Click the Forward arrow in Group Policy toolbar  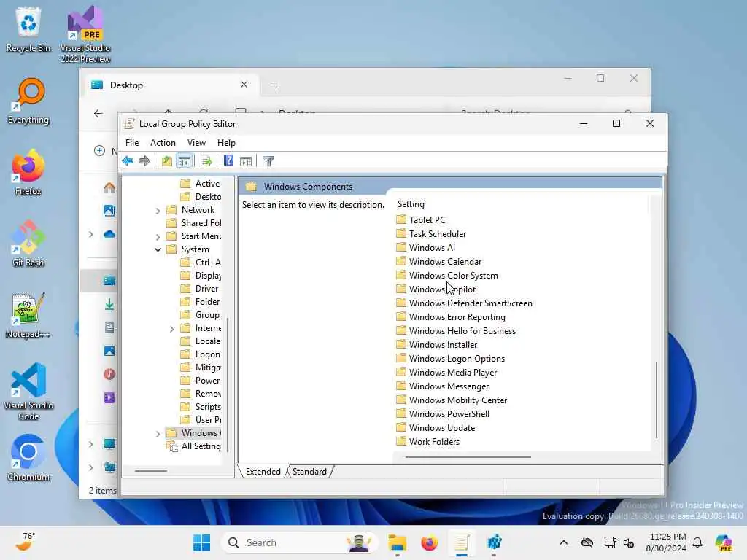[x=144, y=161]
